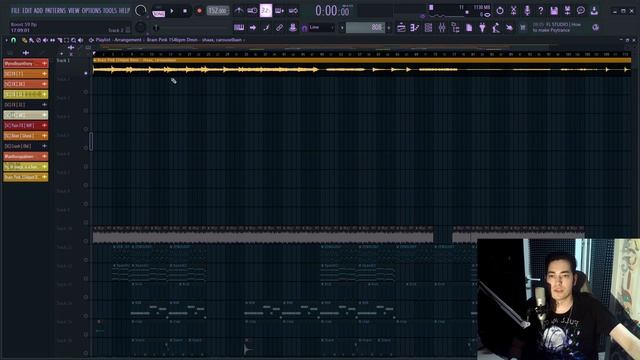Viewport: 640px width, 360px height.
Task: Open the TOOLS menu
Action: pos(110,11)
